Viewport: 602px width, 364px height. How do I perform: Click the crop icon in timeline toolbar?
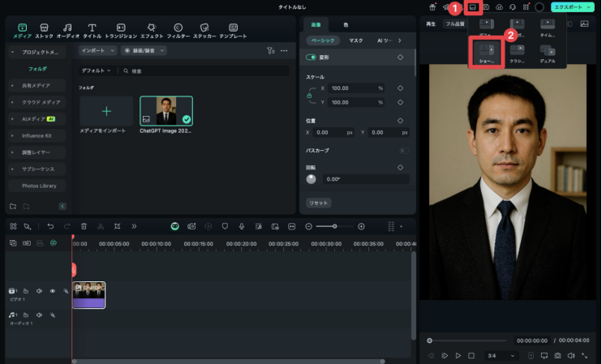point(118,226)
